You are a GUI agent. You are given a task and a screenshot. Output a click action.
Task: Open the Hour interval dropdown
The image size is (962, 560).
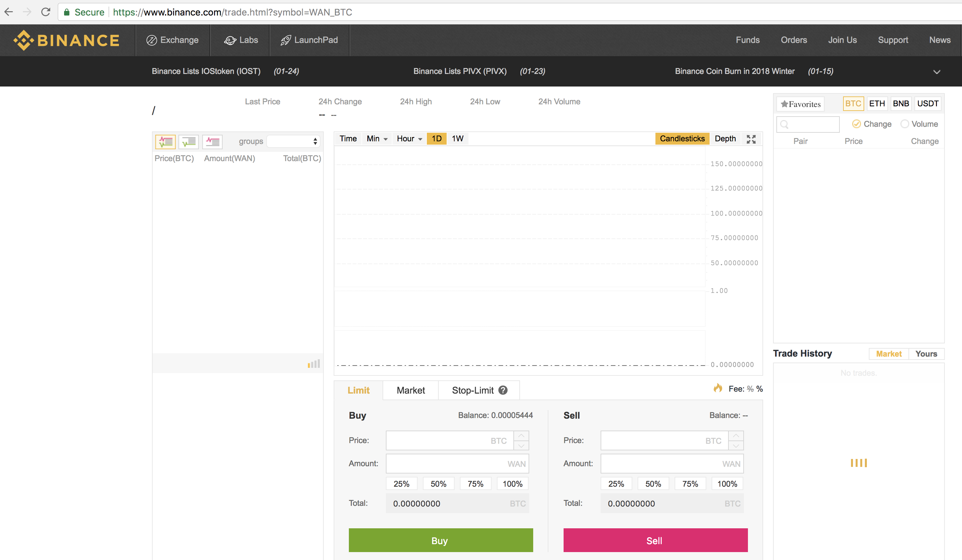tap(409, 138)
